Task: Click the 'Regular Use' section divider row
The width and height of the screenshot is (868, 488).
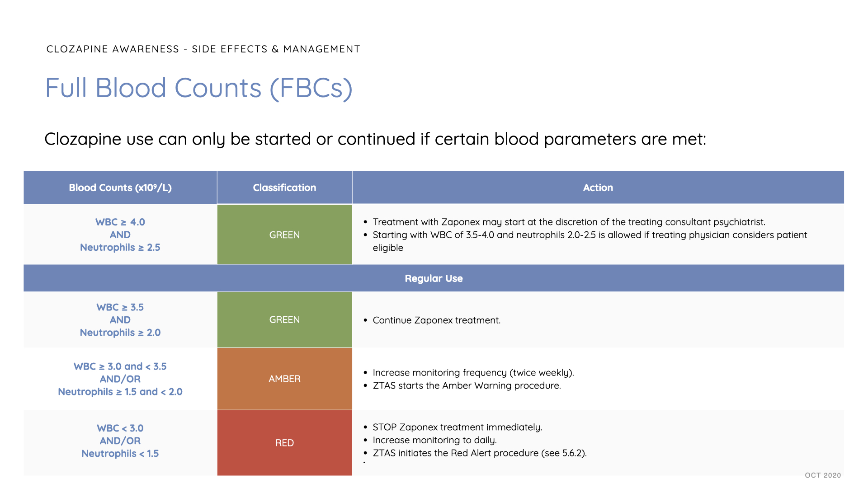Action: coord(434,278)
